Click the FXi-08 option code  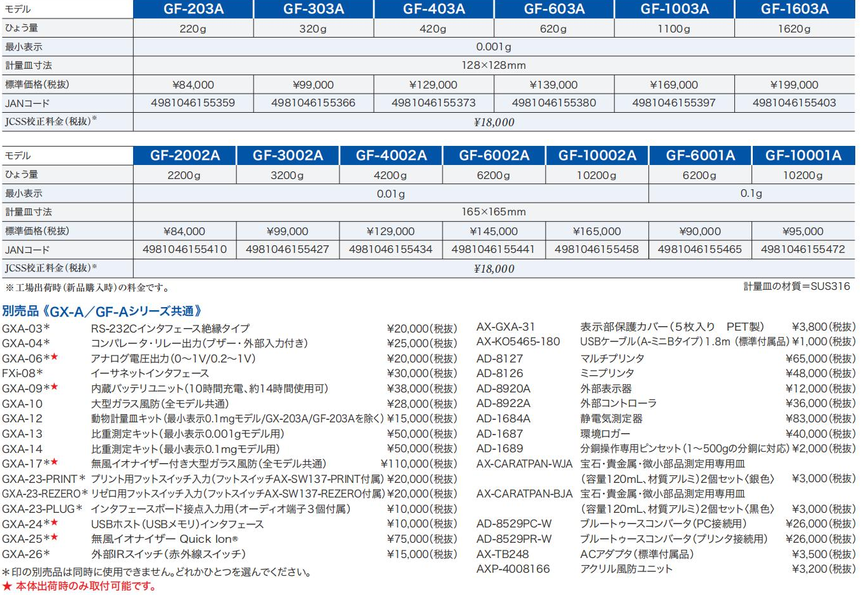(x=23, y=373)
